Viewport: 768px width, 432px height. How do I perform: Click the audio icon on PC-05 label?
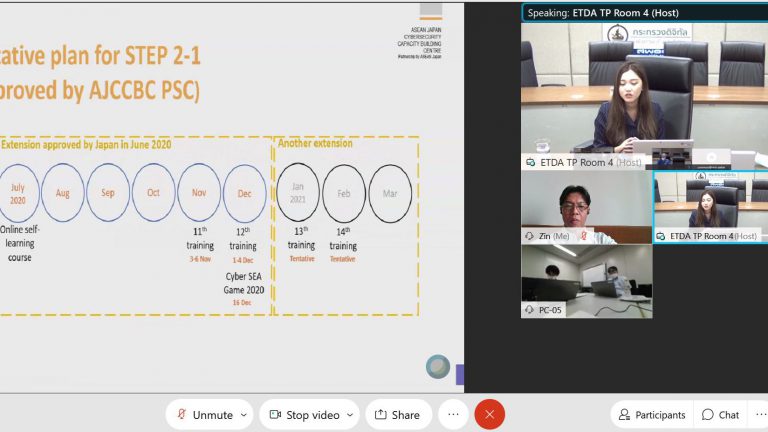[530, 310]
